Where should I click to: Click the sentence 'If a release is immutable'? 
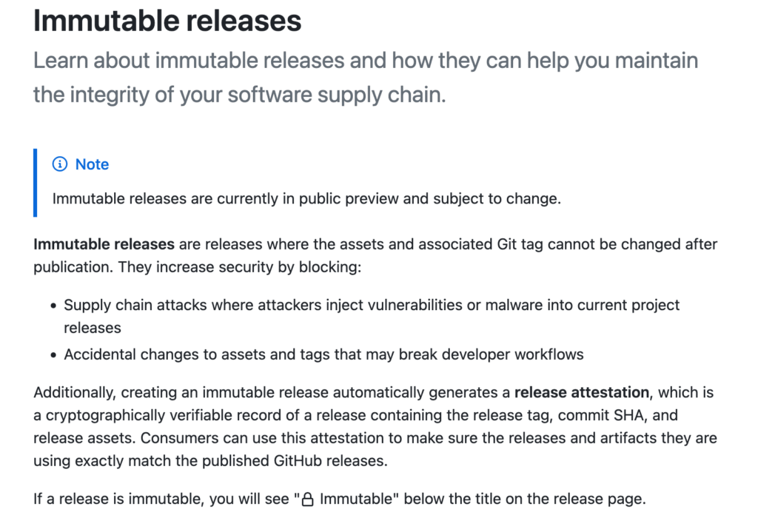[x=339, y=499]
